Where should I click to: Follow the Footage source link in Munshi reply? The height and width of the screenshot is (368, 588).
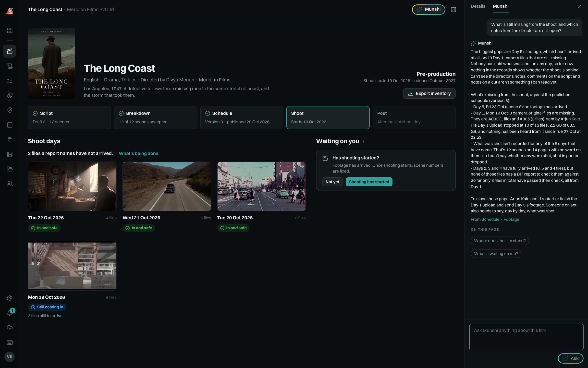click(511, 219)
